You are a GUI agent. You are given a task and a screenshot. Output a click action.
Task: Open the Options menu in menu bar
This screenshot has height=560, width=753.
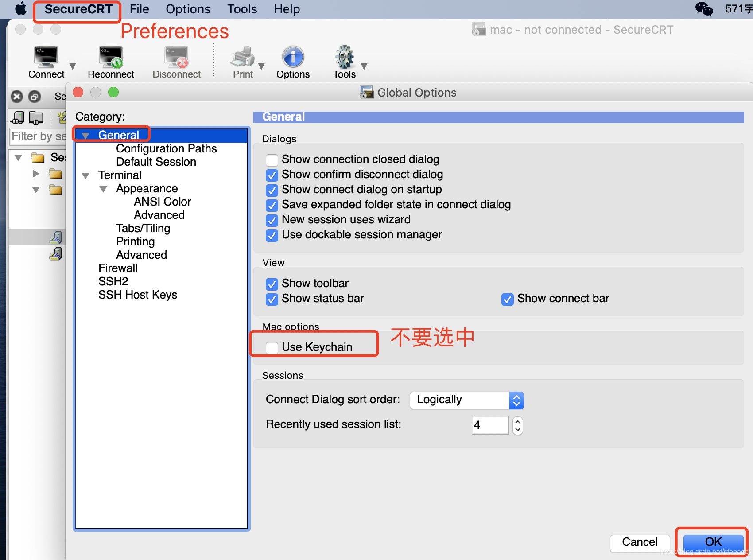click(188, 9)
